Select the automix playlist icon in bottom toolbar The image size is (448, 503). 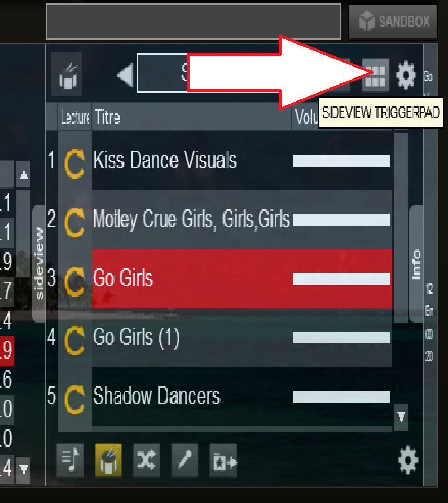click(70, 460)
